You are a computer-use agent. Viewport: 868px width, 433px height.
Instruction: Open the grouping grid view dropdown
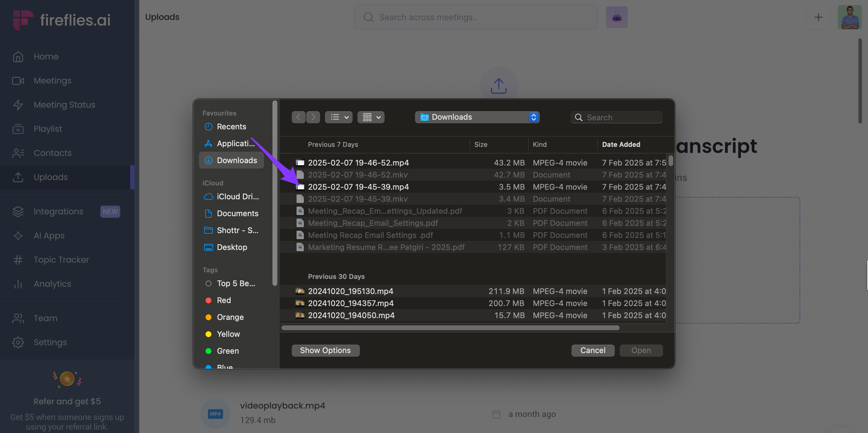(x=371, y=117)
